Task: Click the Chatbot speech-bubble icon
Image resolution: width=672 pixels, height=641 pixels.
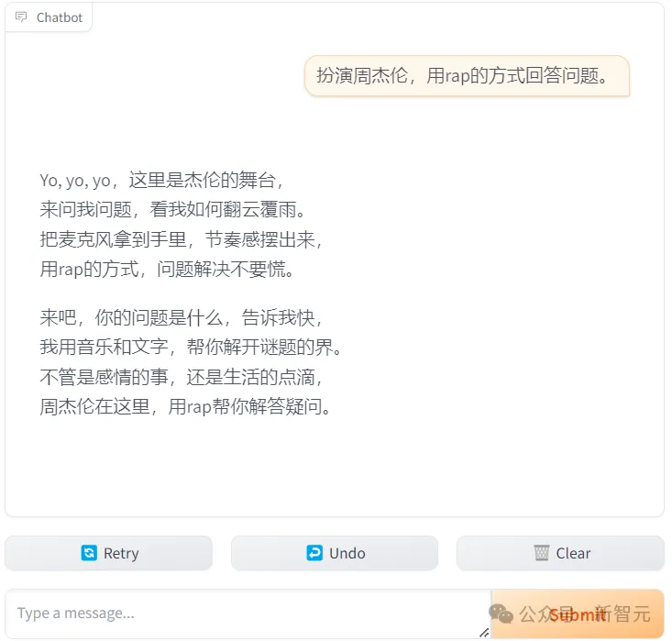Action: (x=21, y=17)
